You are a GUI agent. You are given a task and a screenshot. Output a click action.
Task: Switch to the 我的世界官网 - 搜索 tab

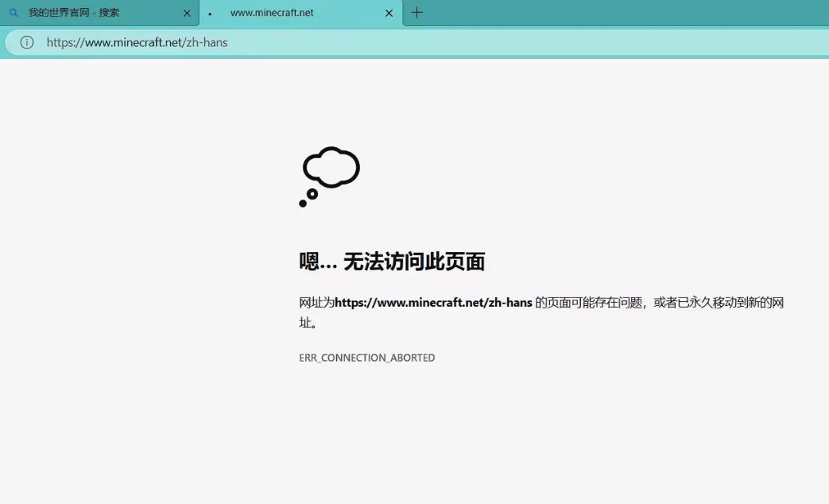tap(99, 13)
